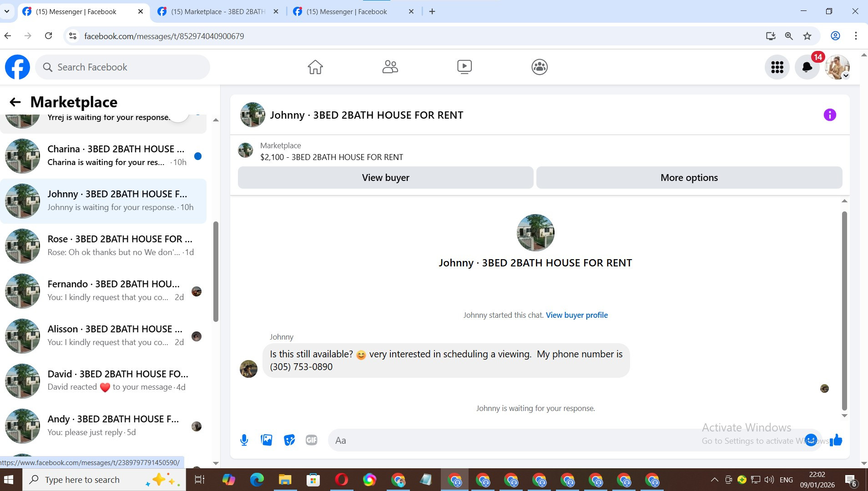Click the conversation messages scrollbar

click(x=844, y=311)
